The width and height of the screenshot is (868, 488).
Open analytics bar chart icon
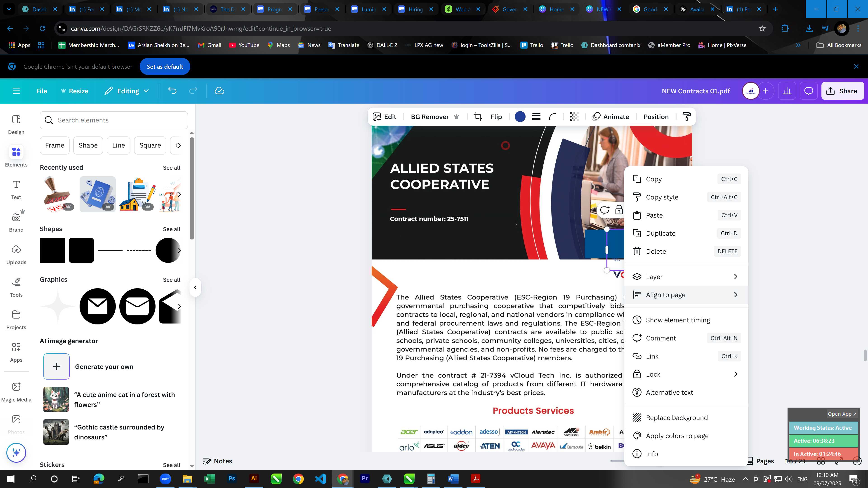click(x=787, y=91)
